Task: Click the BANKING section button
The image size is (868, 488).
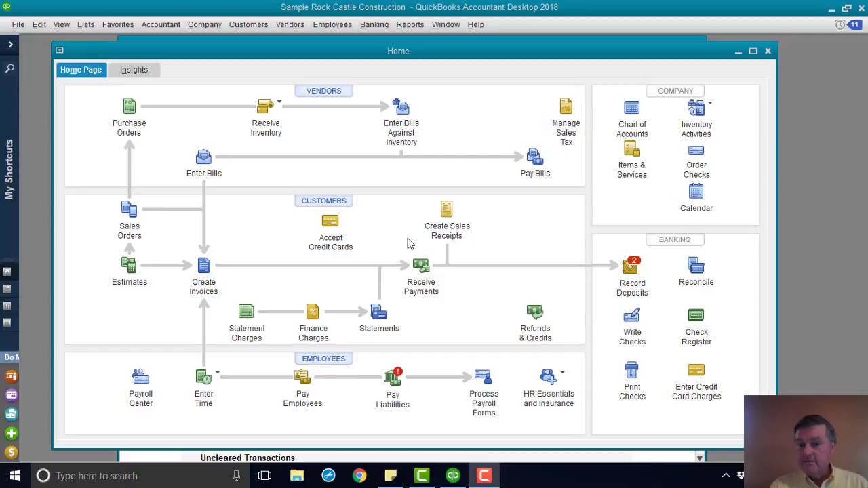Action: [675, 239]
